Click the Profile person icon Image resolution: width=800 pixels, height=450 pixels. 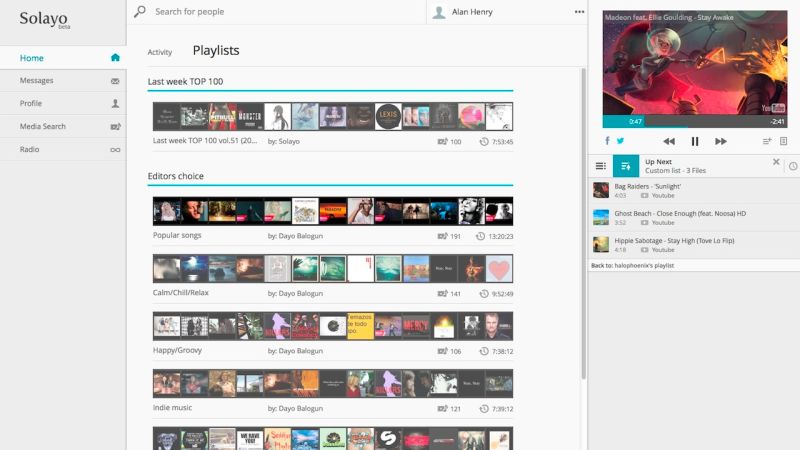point(115,103)
